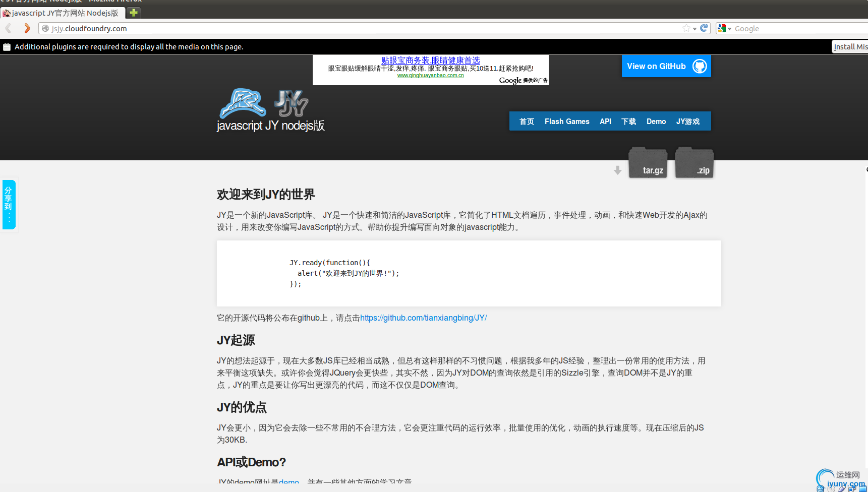868x492 pixels.
Task: Open Flash Games nav item
Action: (567, 121)
